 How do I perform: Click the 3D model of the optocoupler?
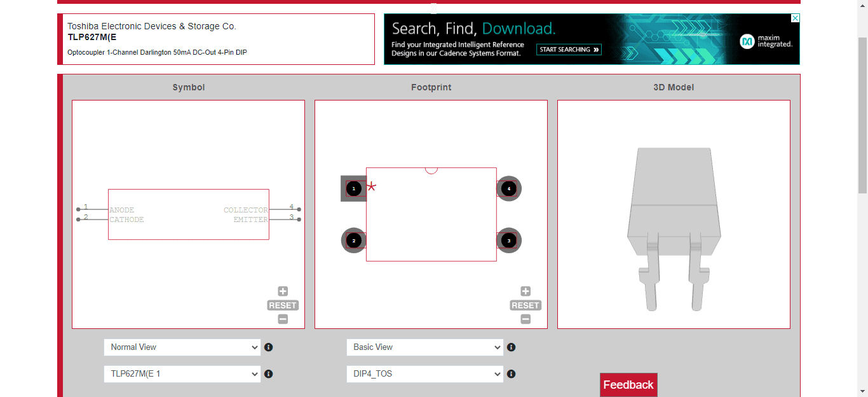coord(674,229)
